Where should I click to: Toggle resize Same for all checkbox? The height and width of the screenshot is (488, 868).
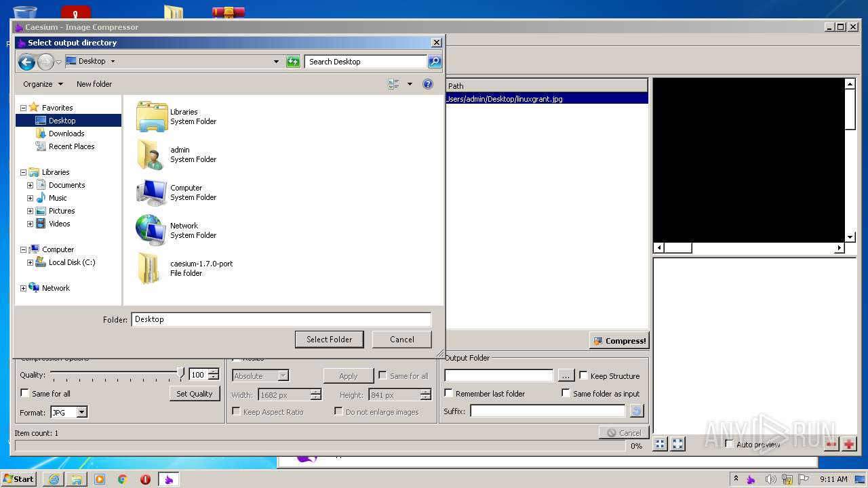382,375
